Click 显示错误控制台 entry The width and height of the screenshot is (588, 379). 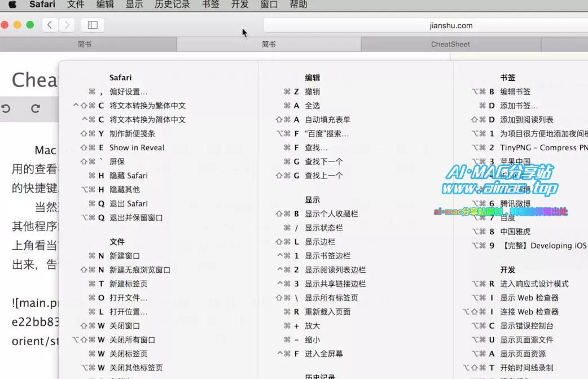[527, 326]
